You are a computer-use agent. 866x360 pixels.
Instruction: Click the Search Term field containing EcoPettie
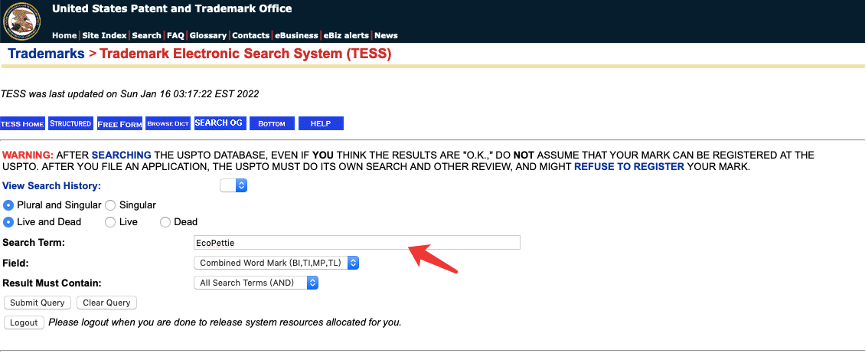[357, 242]
